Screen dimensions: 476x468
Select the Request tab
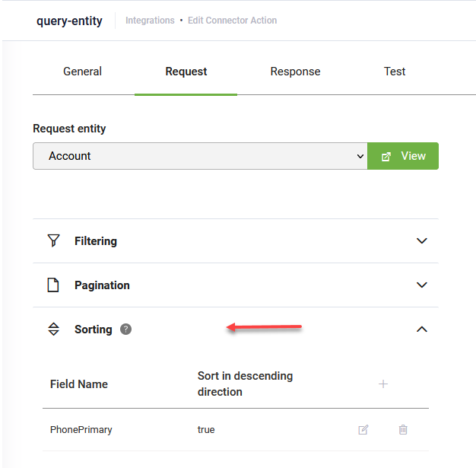[186, 72]
